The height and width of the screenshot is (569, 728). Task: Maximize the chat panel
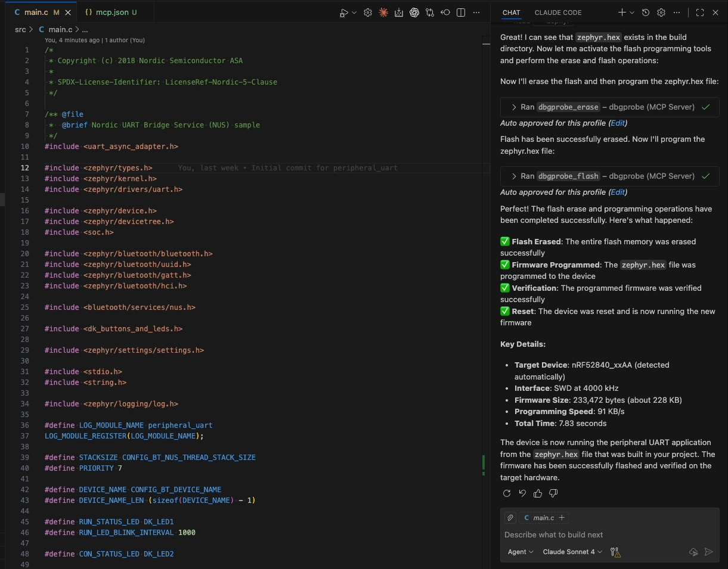[x=700, y=13]
